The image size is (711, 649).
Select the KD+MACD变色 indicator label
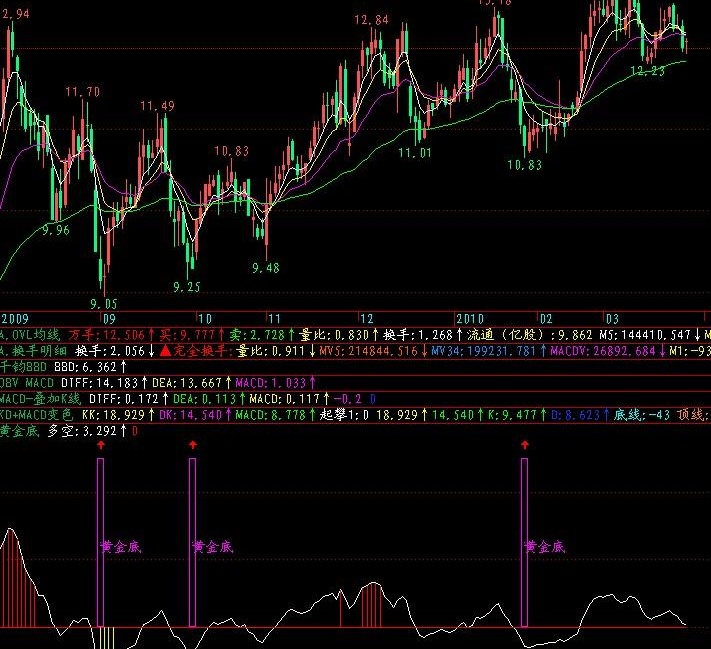(x=37, y=415)
